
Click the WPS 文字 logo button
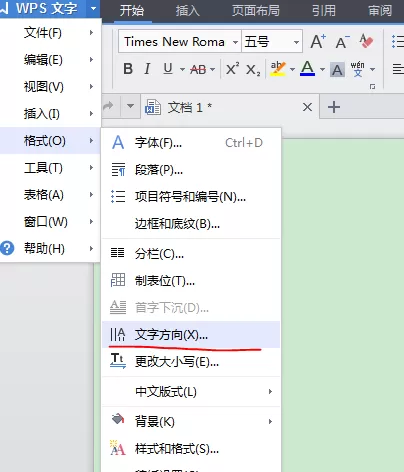tap(43, 8)
